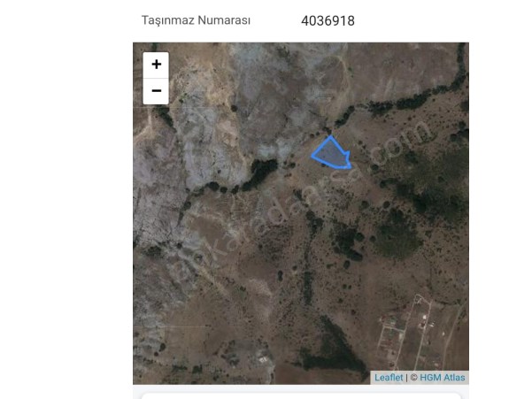Zoom in the map with the plus button

(x=156, y=65)
